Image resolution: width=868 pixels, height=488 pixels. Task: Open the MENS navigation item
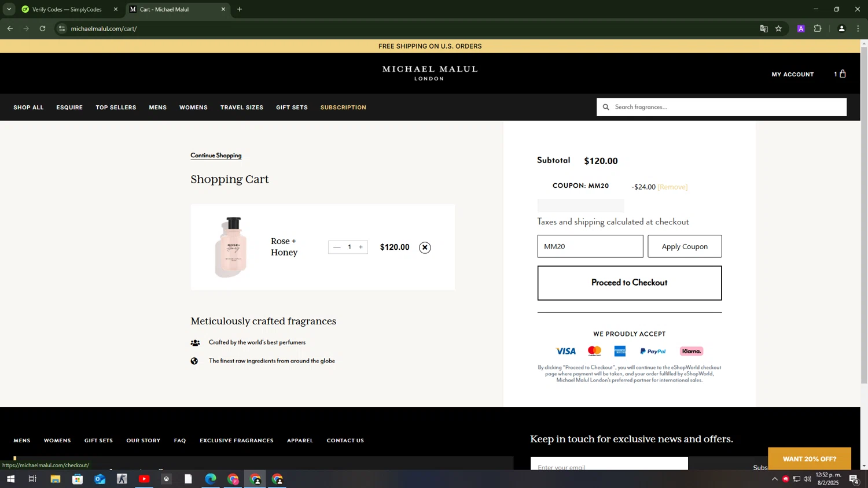pyautogui.click(x=157, y=108)
